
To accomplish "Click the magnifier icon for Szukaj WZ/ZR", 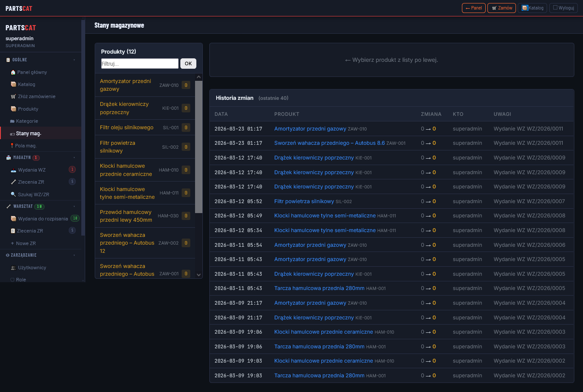I will point(13,194).
